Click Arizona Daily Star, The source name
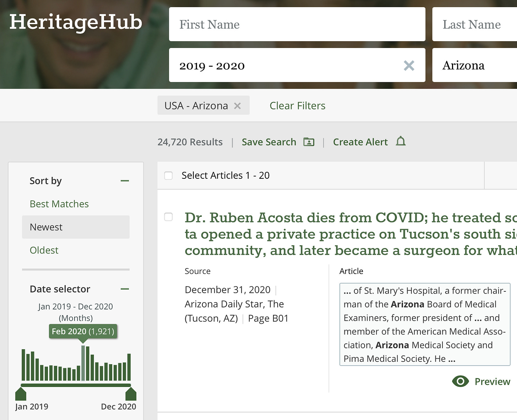Screen dimensions: 517x420 234,304
